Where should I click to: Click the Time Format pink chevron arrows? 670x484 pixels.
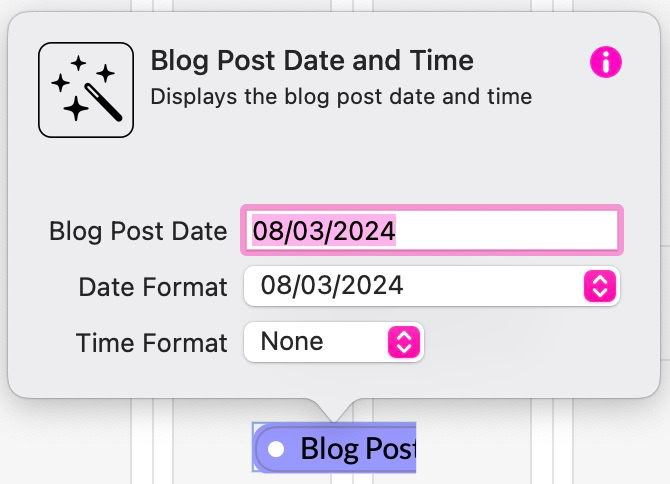[403, 342]
